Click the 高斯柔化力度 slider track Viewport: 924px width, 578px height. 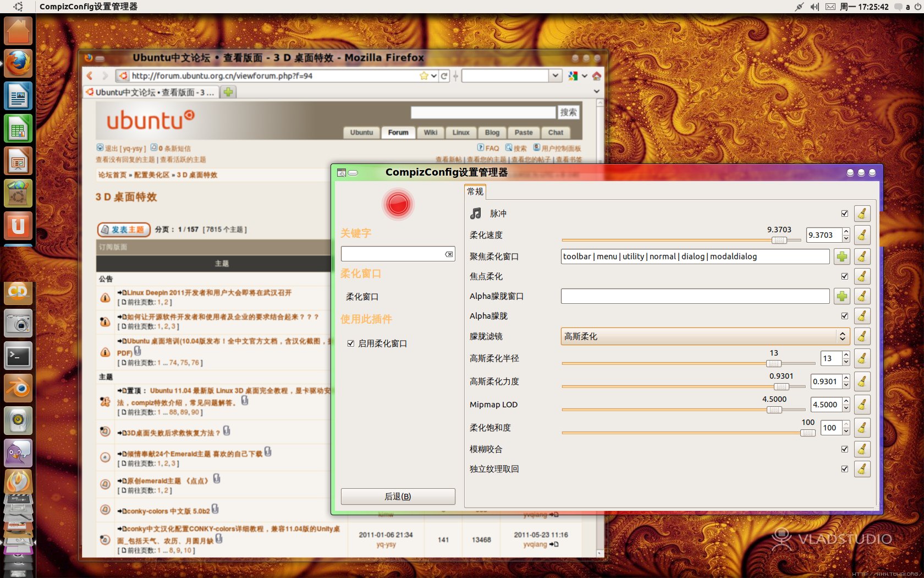684,387
